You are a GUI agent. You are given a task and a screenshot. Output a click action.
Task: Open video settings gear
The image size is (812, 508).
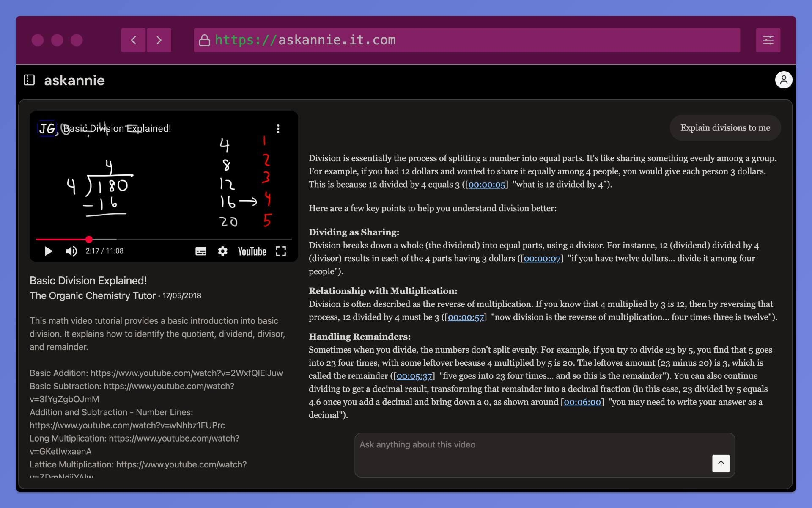222,251
